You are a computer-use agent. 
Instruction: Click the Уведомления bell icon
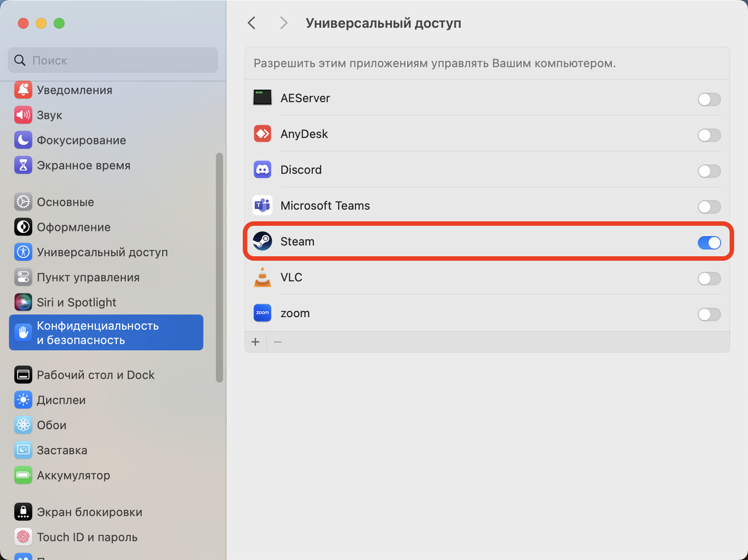(23, 90)
